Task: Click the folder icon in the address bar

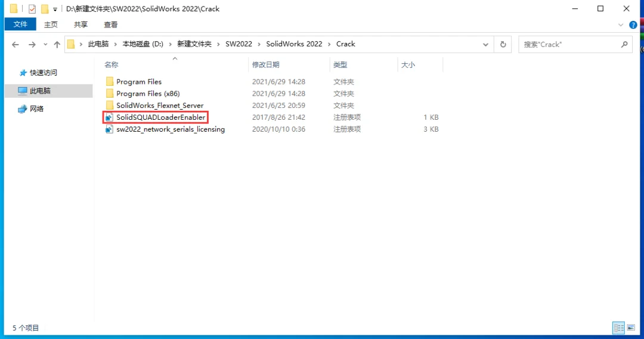Action: (71, 44)
